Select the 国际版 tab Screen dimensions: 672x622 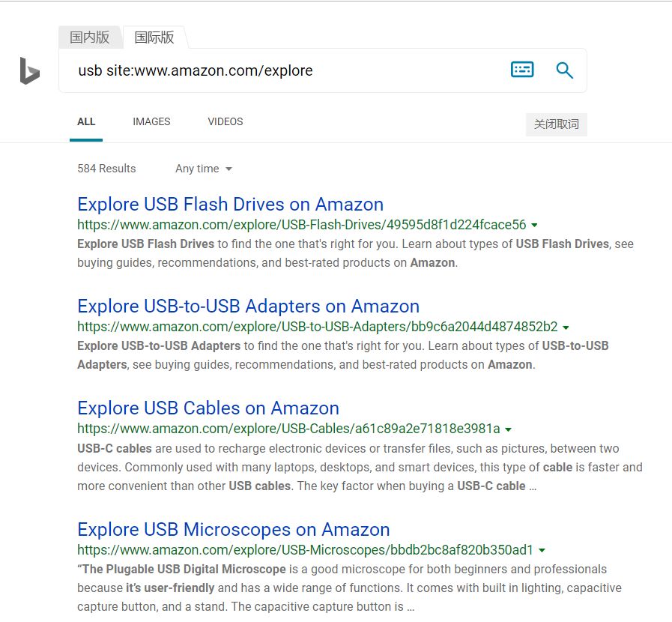[x=154, y=37]
